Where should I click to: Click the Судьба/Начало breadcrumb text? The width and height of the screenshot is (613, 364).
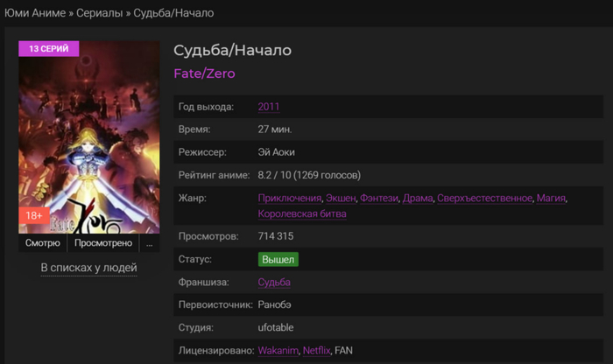click(x=173, y=13)
